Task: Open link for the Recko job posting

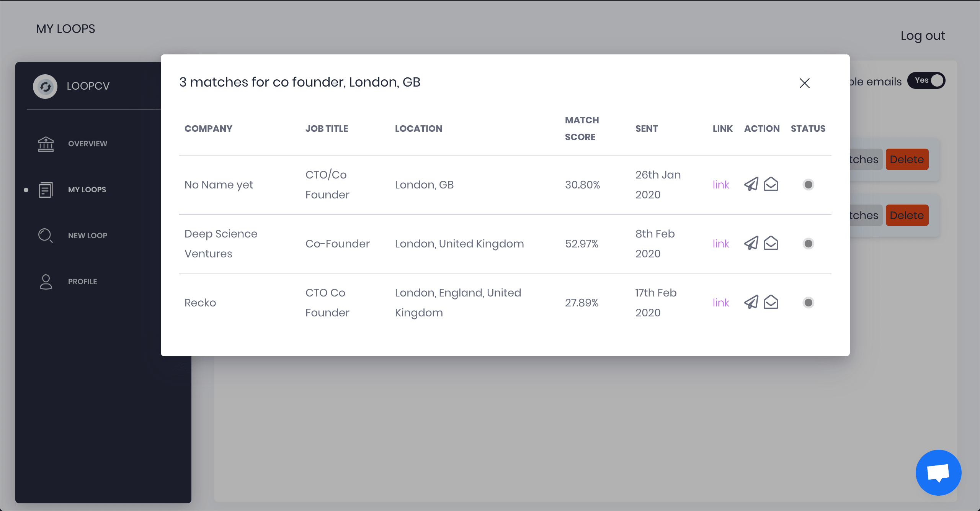Action: 720,303
